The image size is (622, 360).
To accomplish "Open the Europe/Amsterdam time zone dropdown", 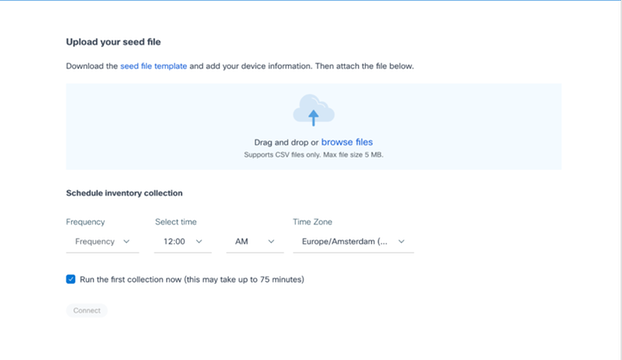I will tap(353, 241).
